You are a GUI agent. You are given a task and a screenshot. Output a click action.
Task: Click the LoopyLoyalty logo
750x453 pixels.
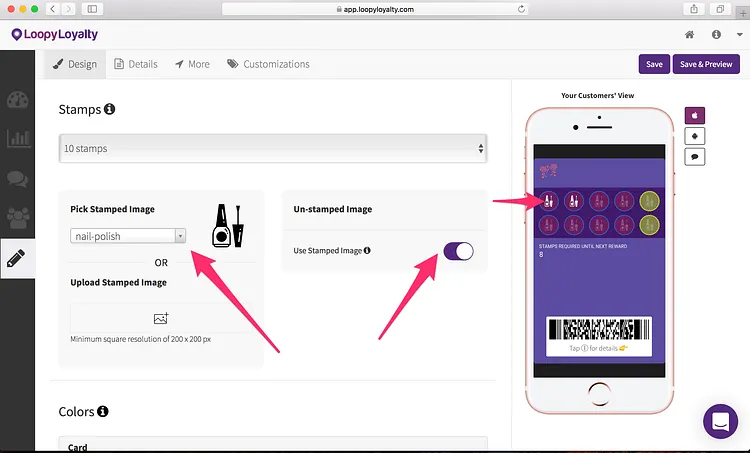[55, 34]
